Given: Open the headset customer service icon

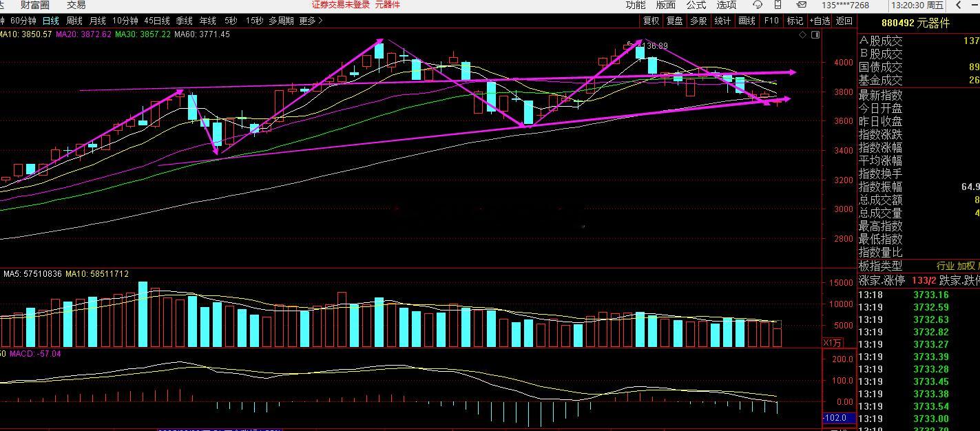Looking at the screenshot, I should tap(758, 5).
